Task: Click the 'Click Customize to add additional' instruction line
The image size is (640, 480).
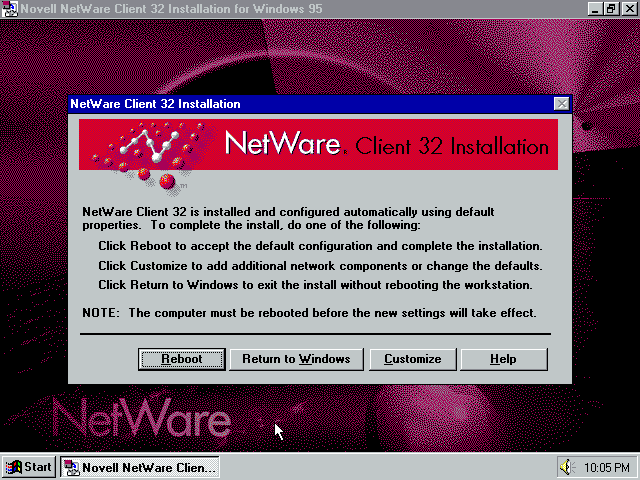Action: coord(320,266)
